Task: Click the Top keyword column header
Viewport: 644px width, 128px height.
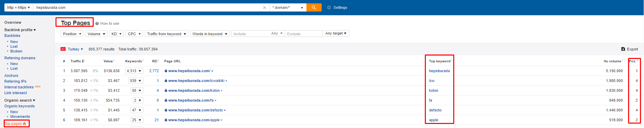Action: tap(439, 61)
